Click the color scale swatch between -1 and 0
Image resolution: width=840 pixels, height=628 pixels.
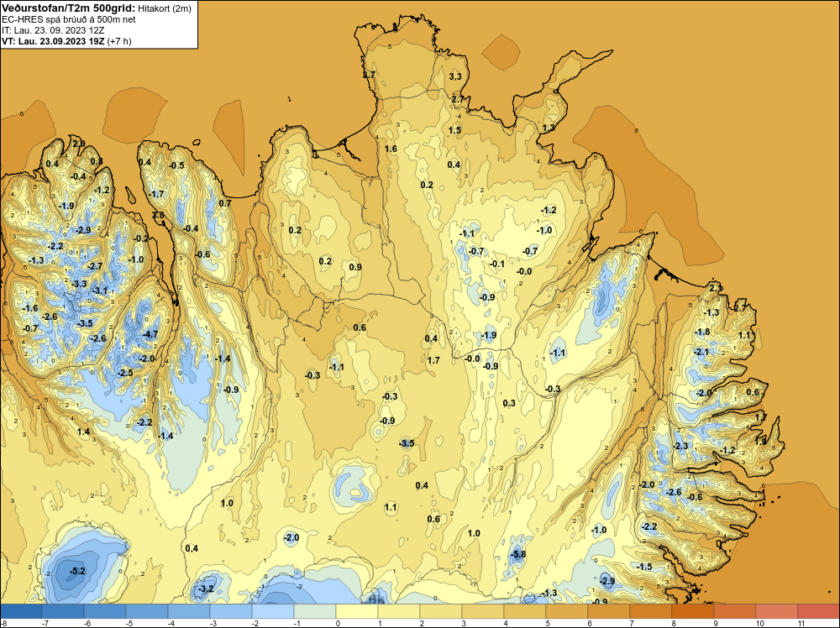(315, 611)
